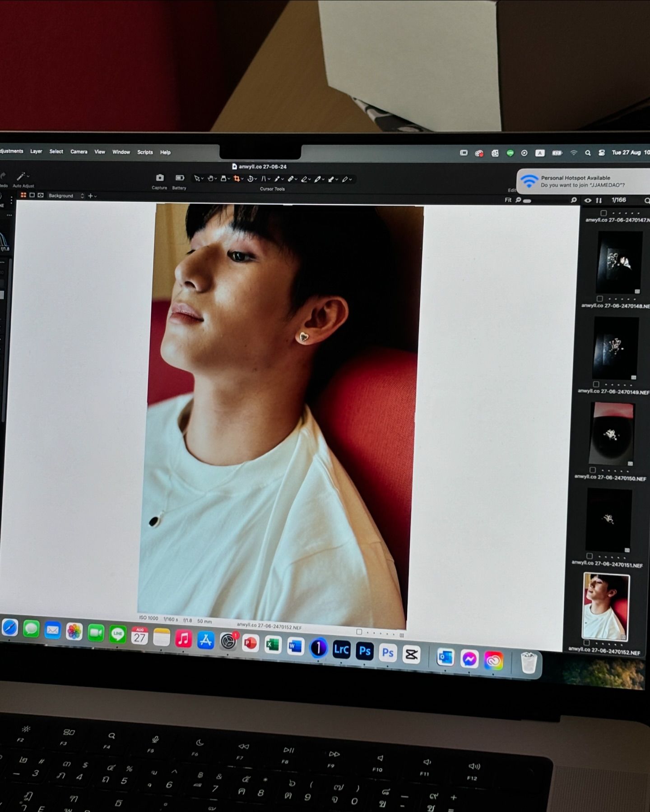
Task: Open Messenger from the Dock
Action: point(469,659)
